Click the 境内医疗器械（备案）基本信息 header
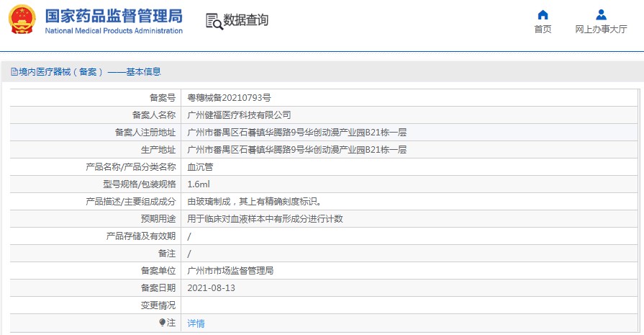This screenshot has width=644, height=335. coord(86,72)
